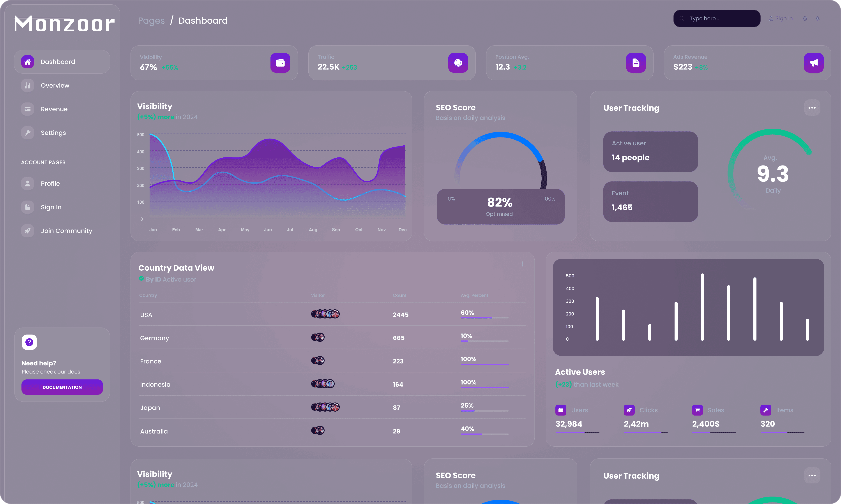Click the Sign In link in header

tap(781, 19)
